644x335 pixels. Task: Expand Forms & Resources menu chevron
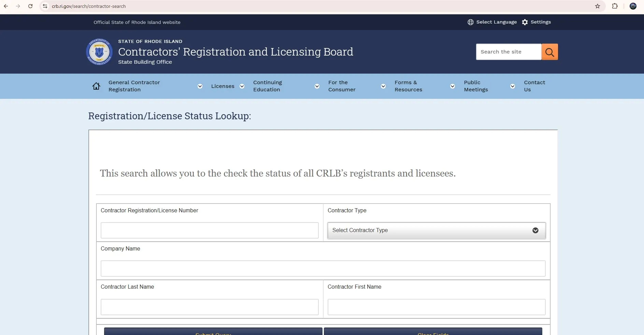pyautogui.click(x=453, y=86)
